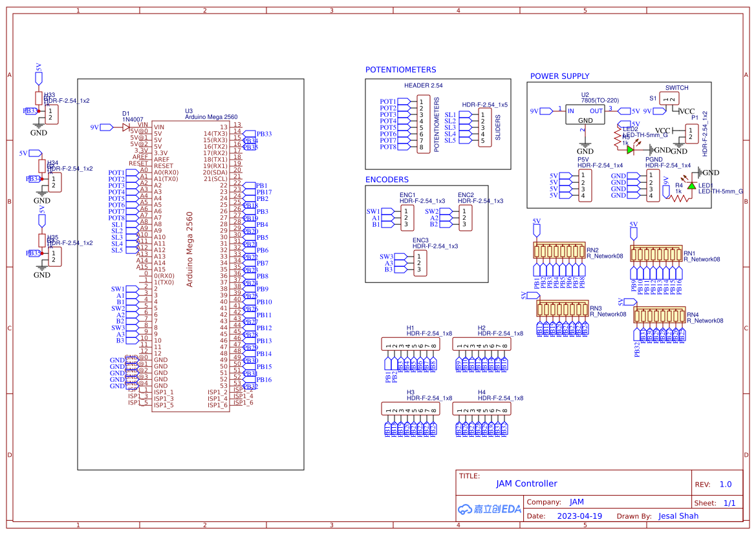Select the RN2 resistor network
The image size is (756, 535).
559,251
